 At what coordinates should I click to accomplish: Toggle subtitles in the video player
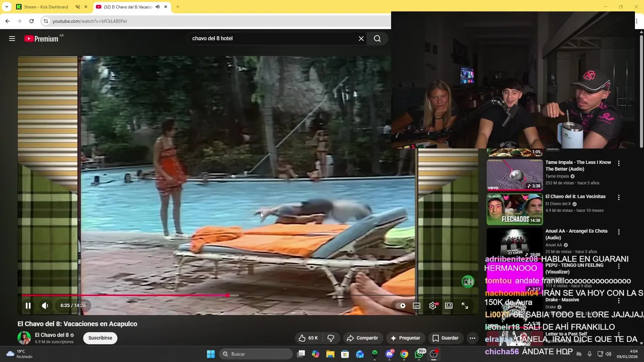[x=417, y=305]
